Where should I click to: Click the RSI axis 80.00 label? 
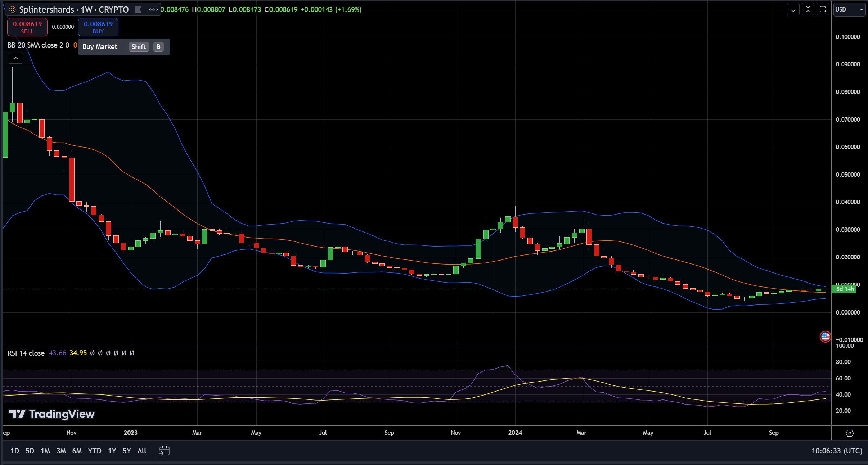pos(843,362)
